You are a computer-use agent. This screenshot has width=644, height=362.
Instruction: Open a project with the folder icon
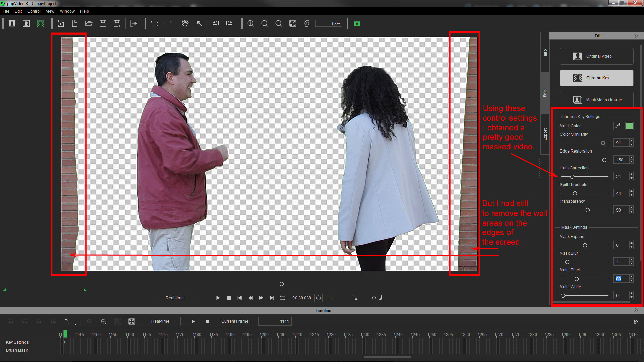[x=89, y=24]
